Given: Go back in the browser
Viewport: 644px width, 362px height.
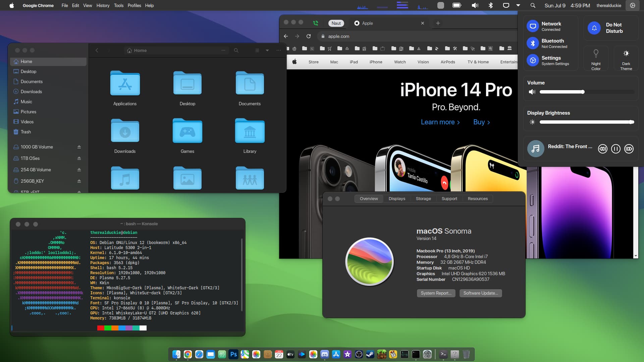Looking at the screenshot, I should (x=286, y=36).
